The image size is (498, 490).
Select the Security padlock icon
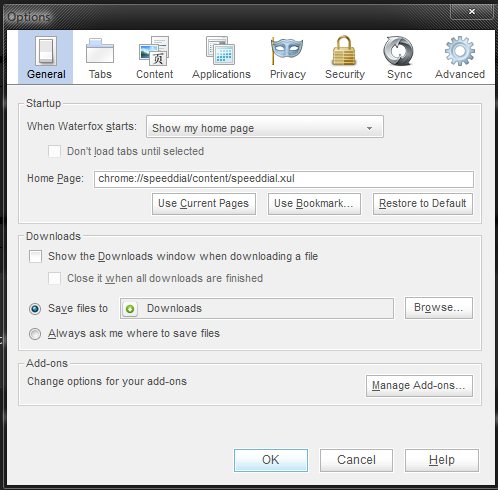pos(344,50)
